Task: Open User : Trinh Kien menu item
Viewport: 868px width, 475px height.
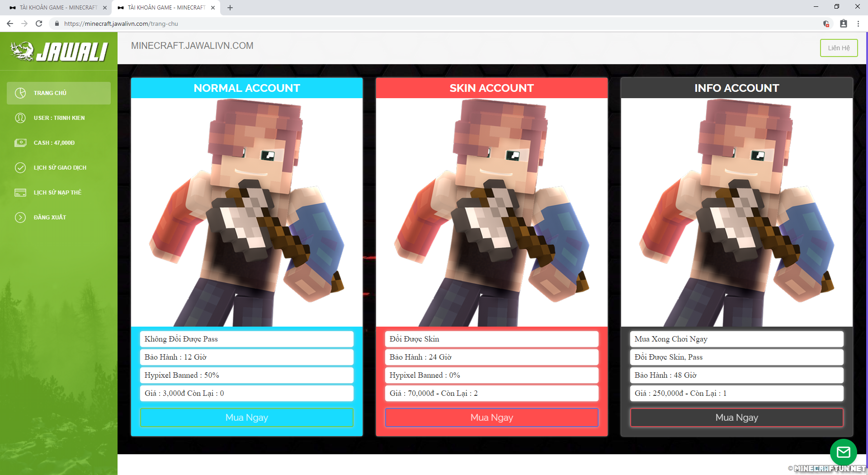Action: click(59, 118)
